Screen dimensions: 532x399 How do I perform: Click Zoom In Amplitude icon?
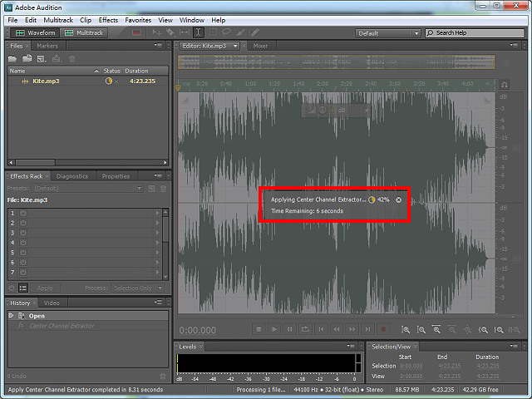coord(406,329)
